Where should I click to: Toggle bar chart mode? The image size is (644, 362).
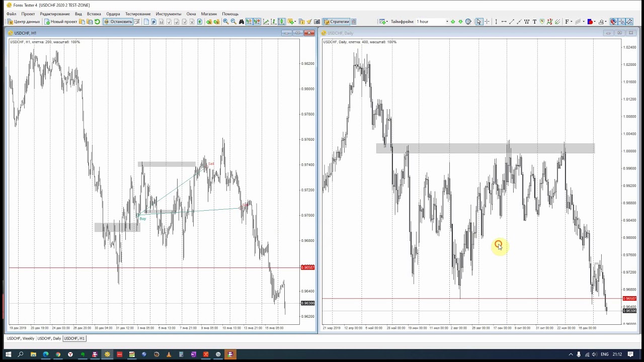pos(274,22)
